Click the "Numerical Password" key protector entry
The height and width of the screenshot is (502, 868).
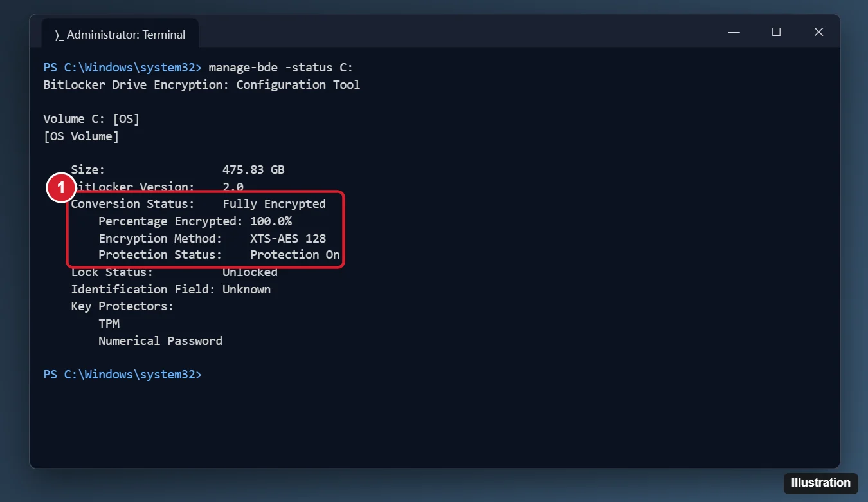[x=160, y=341]
